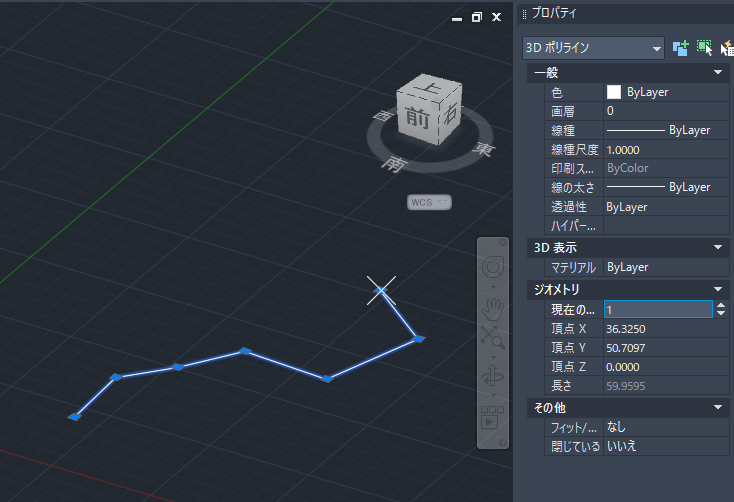
Task: Select the 閉じている property value いいえ
Action: tap(621, 445)
